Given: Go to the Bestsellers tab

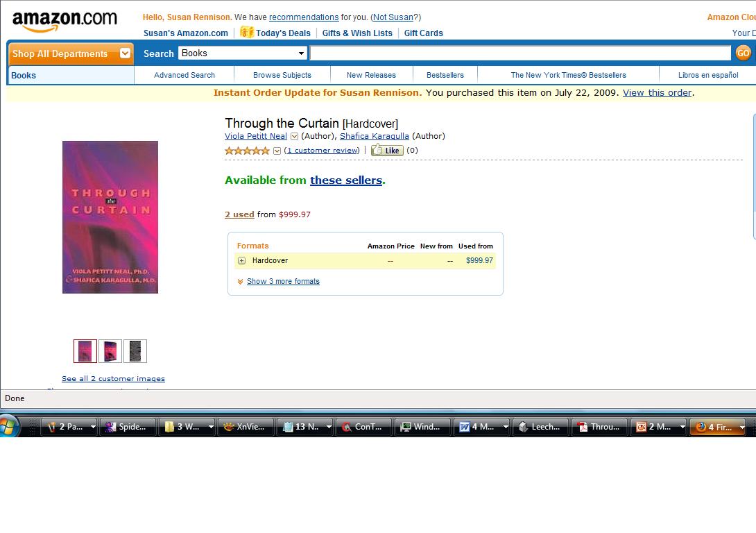Looking at the screenshot, I should 445,75.
